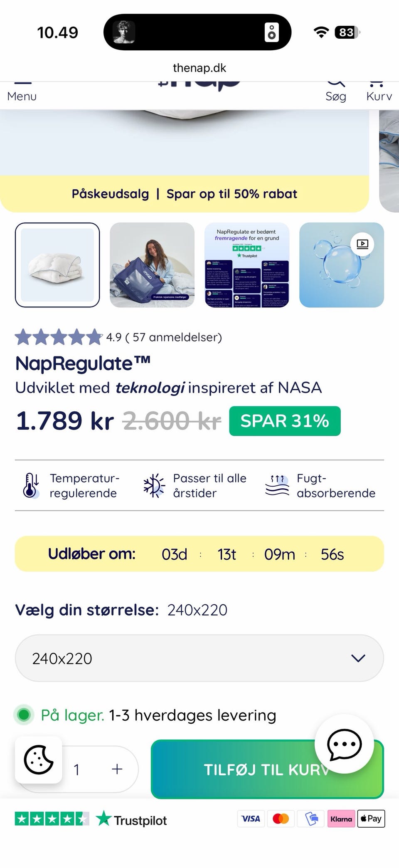Open the chat bubble widget
The image size is (399, 868).
coord(344,744)
